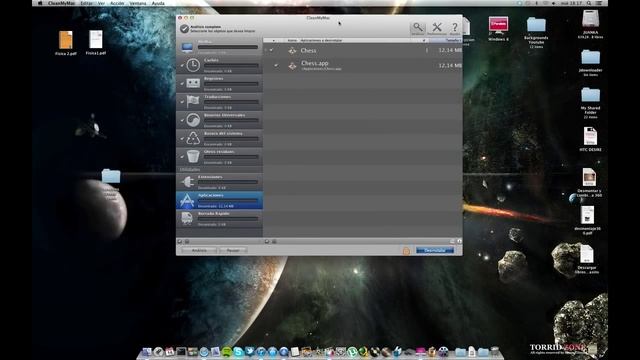
Task: Select the Fisica1.pdf desktop file
Action: (96, 40)
